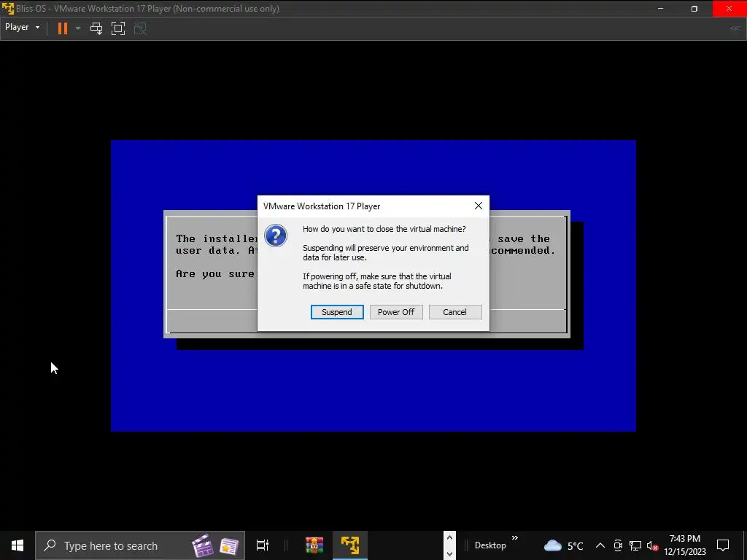Close the Bliss OS VMware window
This screenshot has height=560, width=747.
[x=729, y=9]
